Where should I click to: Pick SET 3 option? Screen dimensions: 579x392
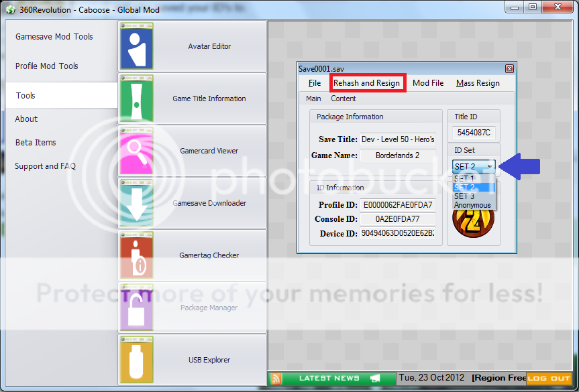click(464, 196)
